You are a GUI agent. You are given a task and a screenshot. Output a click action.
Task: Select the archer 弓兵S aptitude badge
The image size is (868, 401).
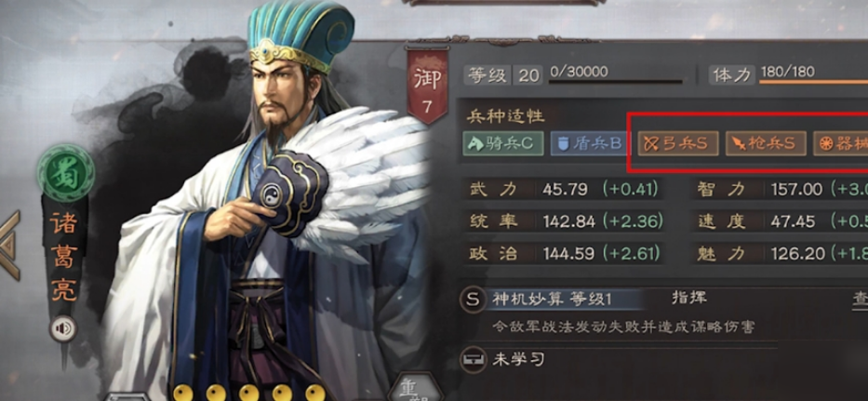678,143
